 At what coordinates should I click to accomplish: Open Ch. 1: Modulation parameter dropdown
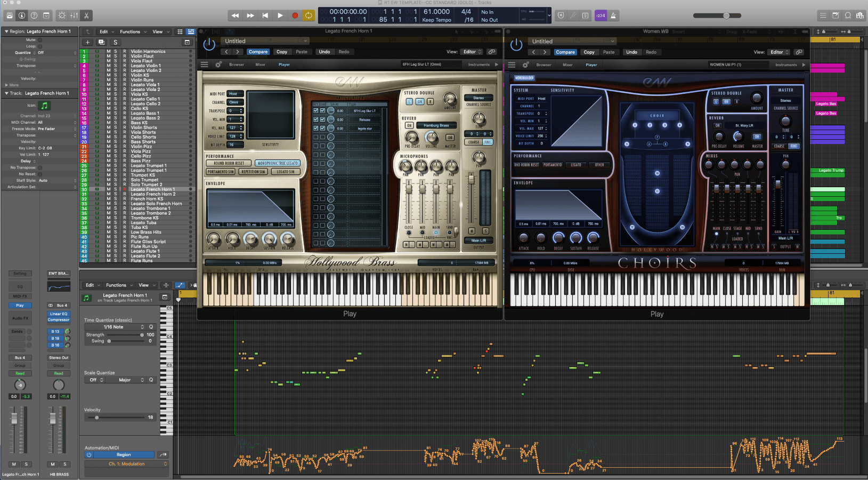(126, 464)
